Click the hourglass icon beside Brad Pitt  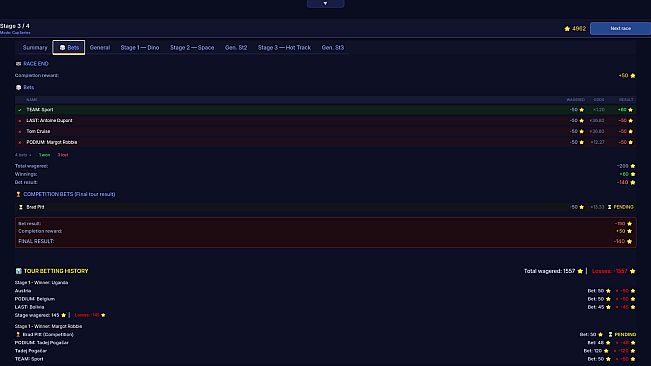click(x=21, y=207)
